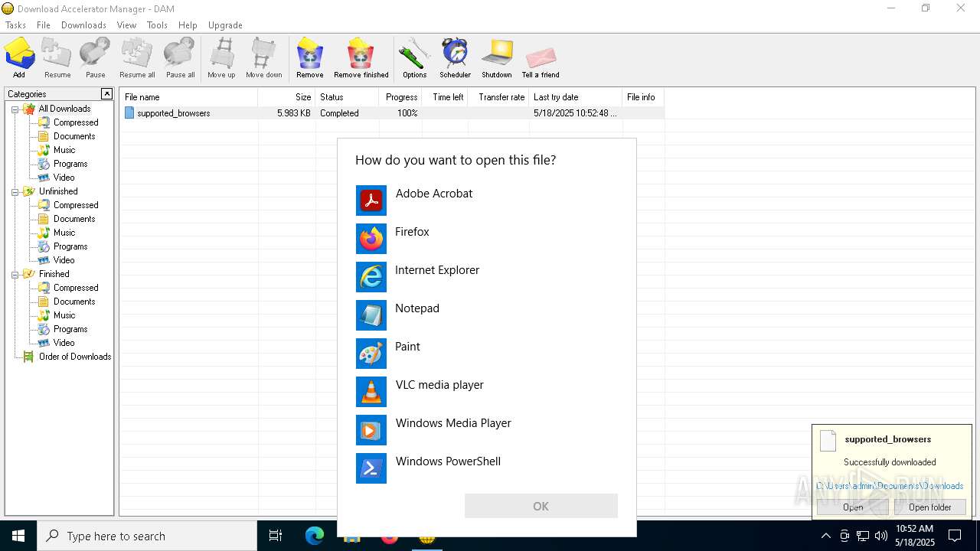Open the Help menu
980x551 pixels.
tap(188, 25)
